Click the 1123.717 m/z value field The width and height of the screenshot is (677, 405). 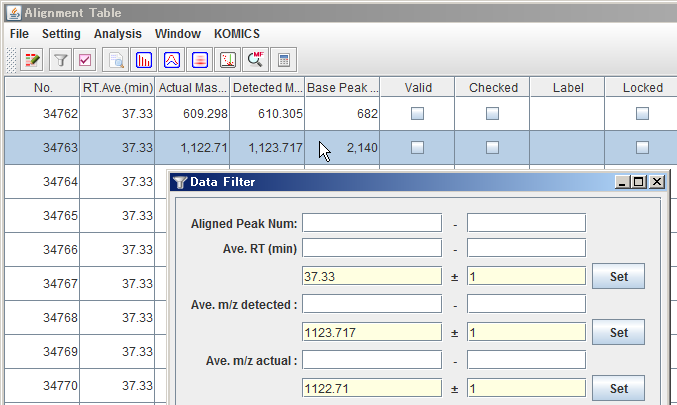372,332
